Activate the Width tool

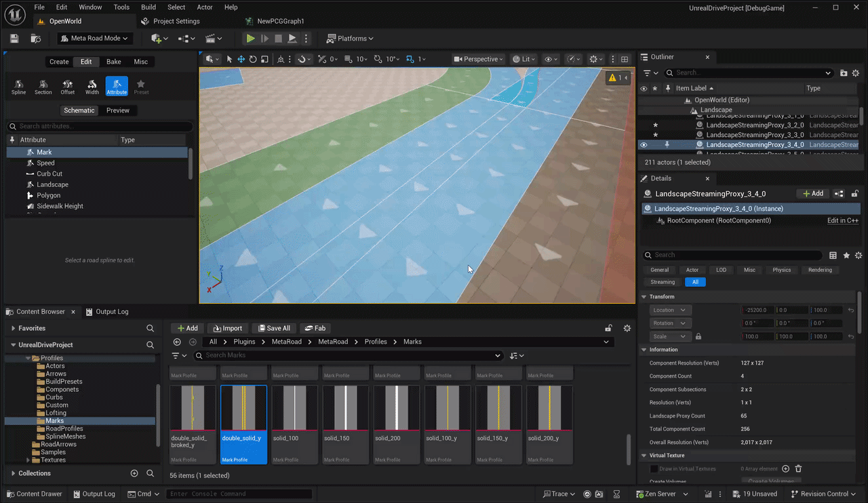pos(92,87)
